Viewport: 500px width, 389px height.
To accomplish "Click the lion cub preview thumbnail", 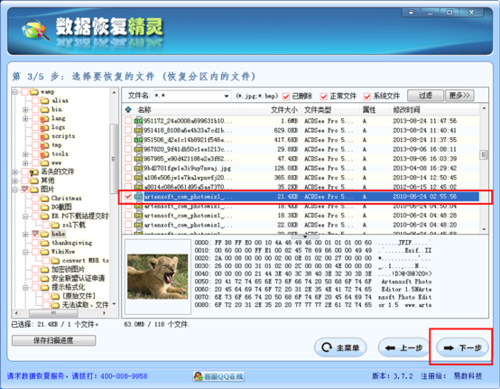I will [x=158, y=276].
